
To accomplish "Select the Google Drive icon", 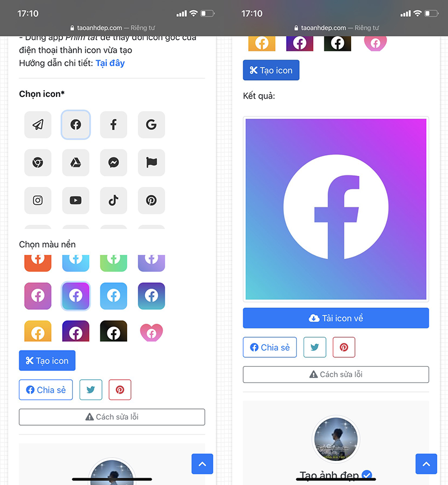I will click(76, 163).
